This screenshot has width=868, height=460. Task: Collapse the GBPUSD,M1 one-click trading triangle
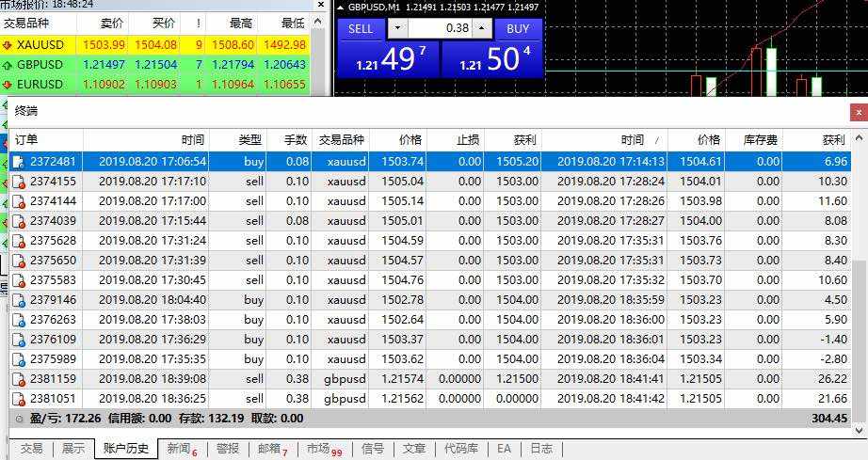point(340,8)
